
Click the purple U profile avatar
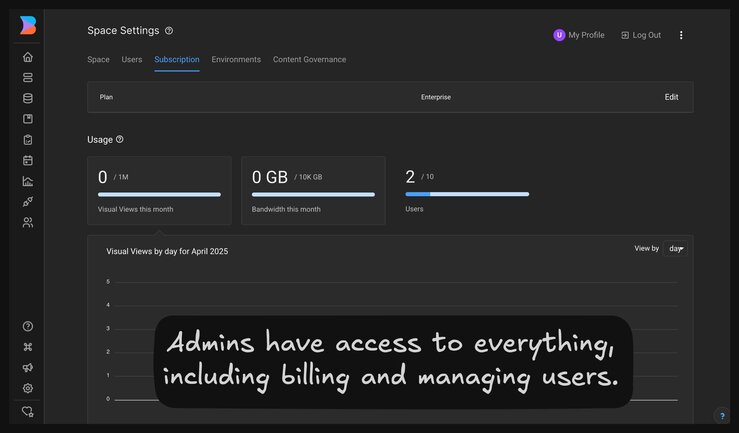(559, 35)
